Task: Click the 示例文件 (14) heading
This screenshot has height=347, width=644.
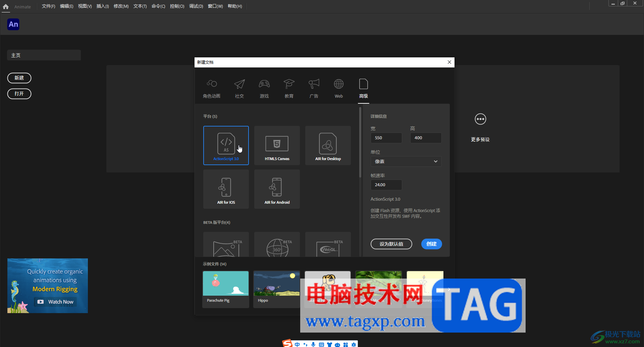Action: 215,264
